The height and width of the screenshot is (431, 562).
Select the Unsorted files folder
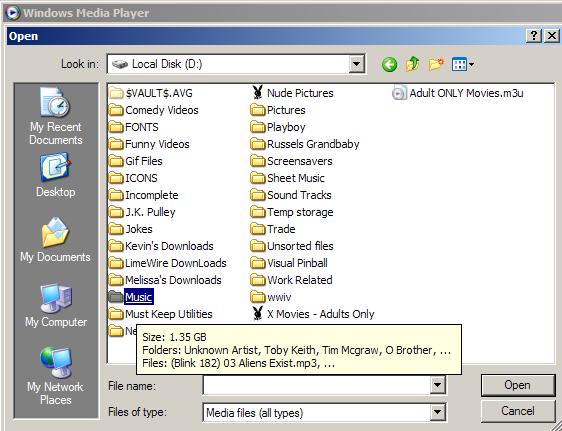point(292,246)
